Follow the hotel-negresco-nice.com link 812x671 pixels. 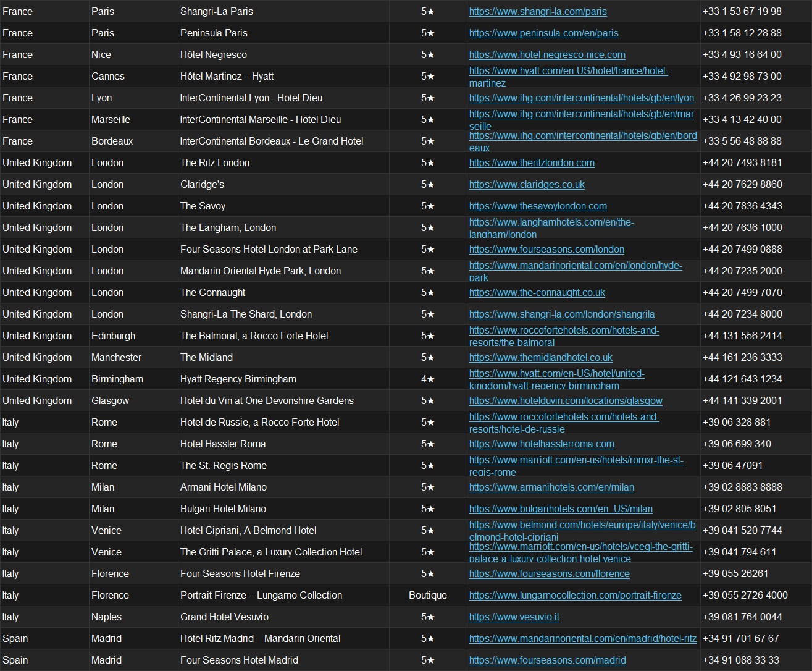(547, 54)
